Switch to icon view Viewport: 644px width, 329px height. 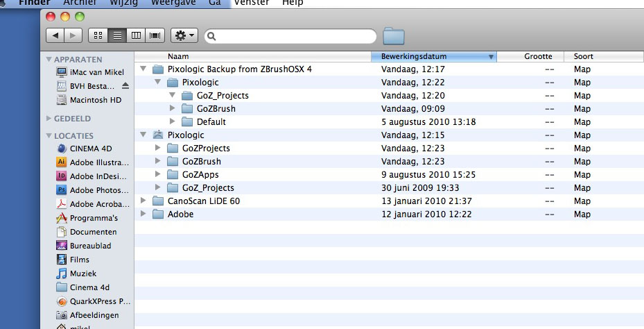tap(98, 35)
